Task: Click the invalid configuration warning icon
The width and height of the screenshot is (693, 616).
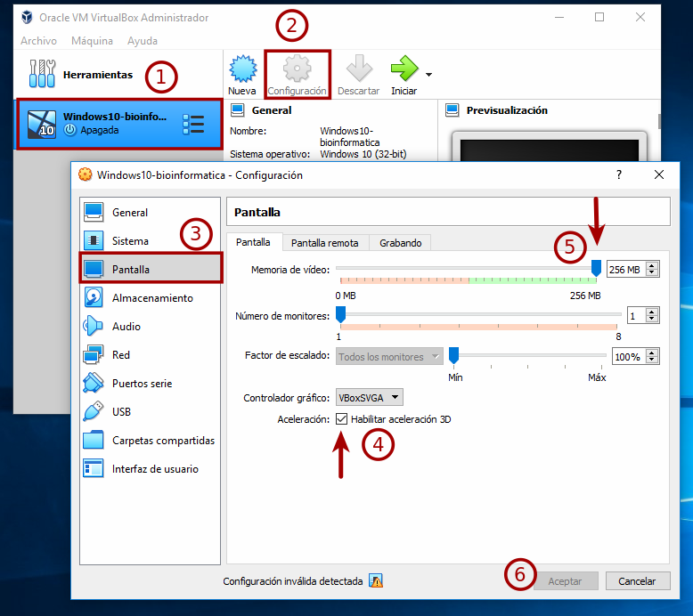Action: pos(376,580)
